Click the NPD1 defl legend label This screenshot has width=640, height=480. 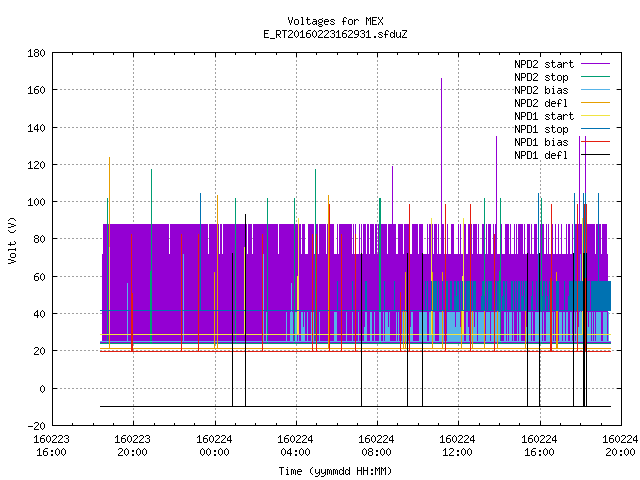541,156
